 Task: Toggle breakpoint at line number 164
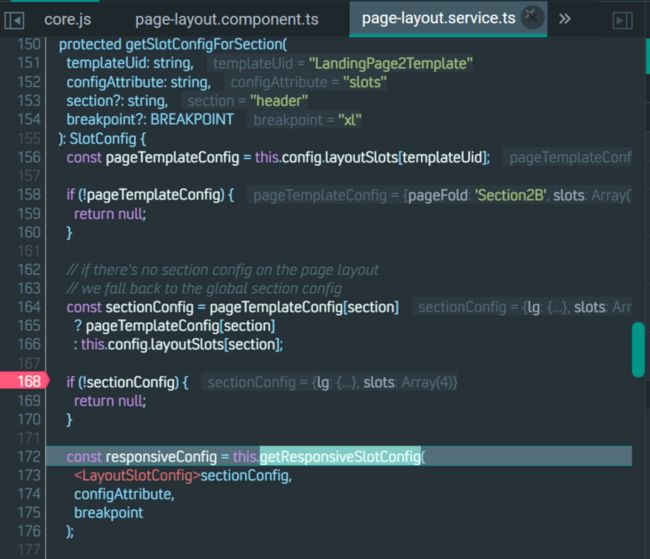(x=29, y=307)
